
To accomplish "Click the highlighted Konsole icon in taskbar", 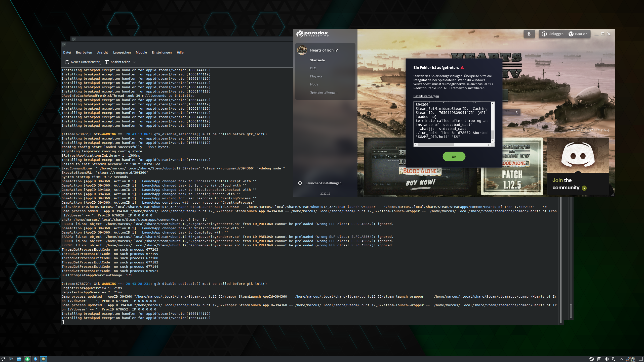I will click(x=44, y=359).
